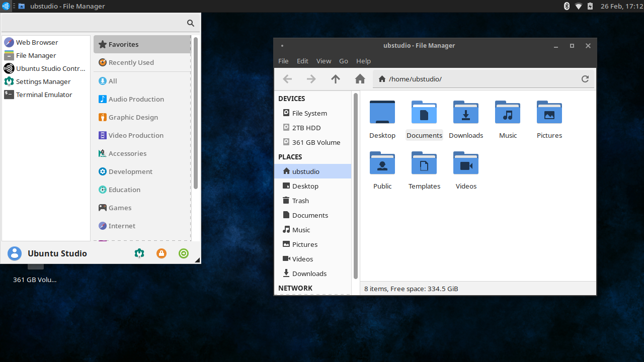
Task: Open the Pictures folder icon
Action: 549,113
